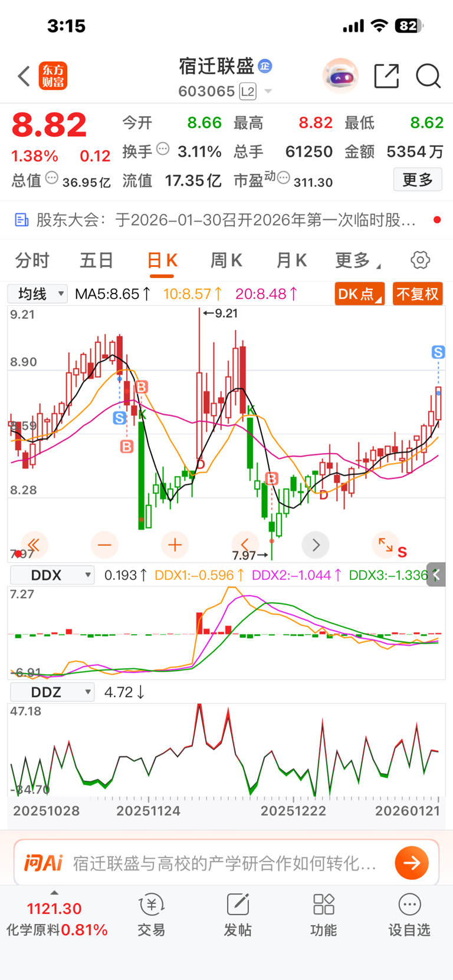This screenshot has width=453, height=980.
Task: Tap the 问Ai logo
Action: point(43,863)
